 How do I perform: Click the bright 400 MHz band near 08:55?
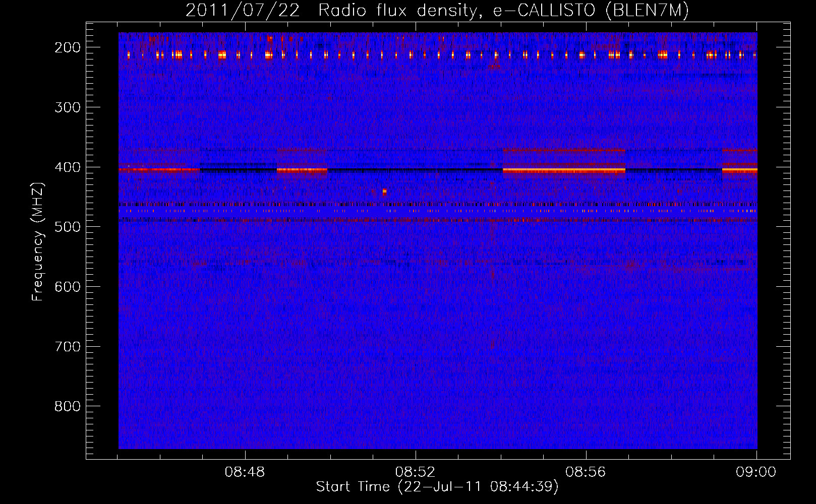pos(564,170)
